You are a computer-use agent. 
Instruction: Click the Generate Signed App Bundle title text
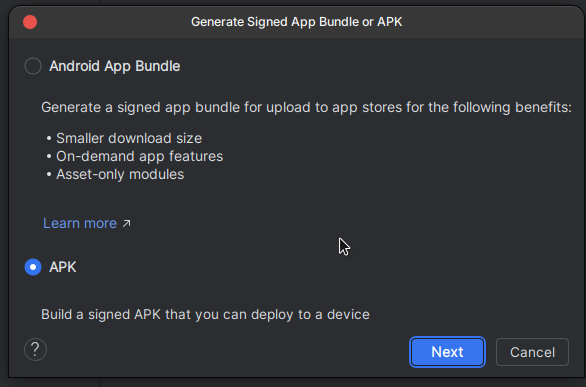coord(297,22)
